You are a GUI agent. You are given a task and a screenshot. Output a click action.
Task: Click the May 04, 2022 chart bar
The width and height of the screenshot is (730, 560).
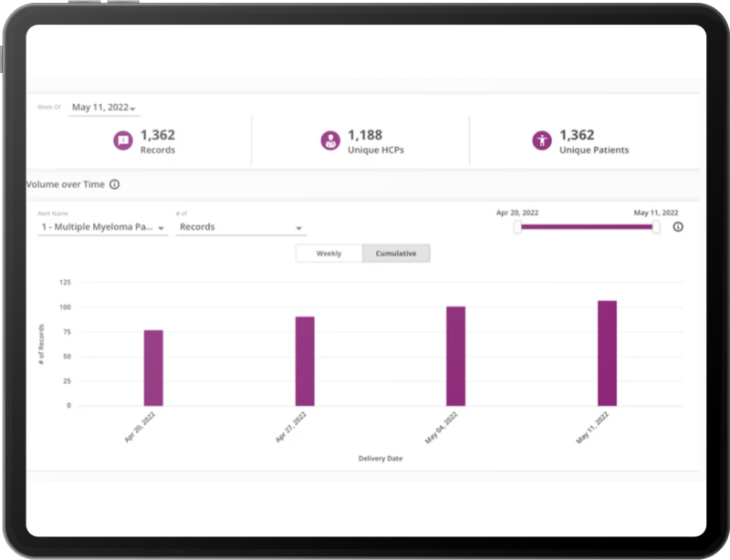coord(455,356)
